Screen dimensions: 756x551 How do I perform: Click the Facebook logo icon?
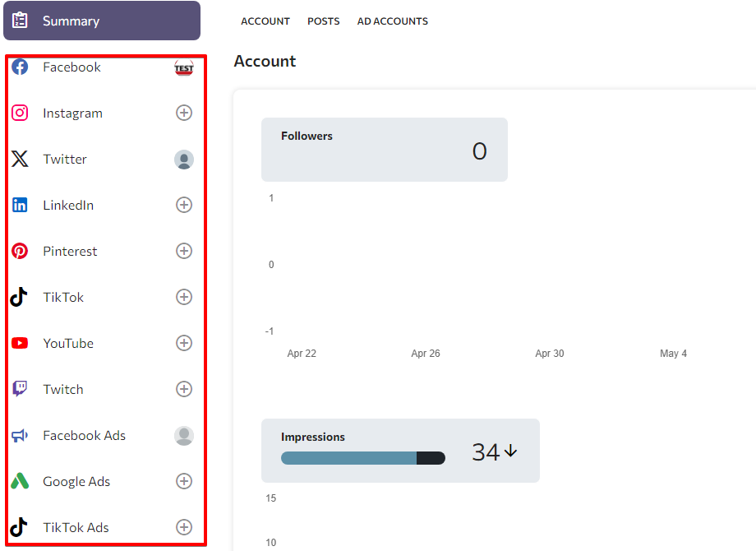point(20,67)
